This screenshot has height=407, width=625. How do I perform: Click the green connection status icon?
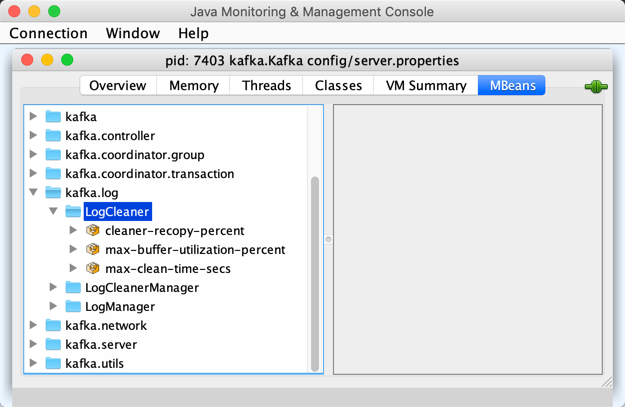pos(596,86)
